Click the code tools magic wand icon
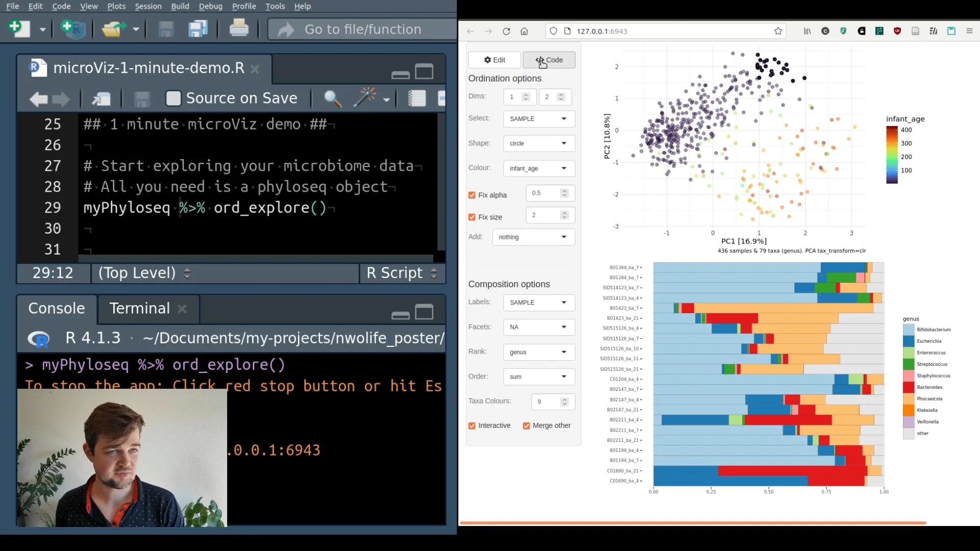The image size is (980, 551). pos(365,98)
